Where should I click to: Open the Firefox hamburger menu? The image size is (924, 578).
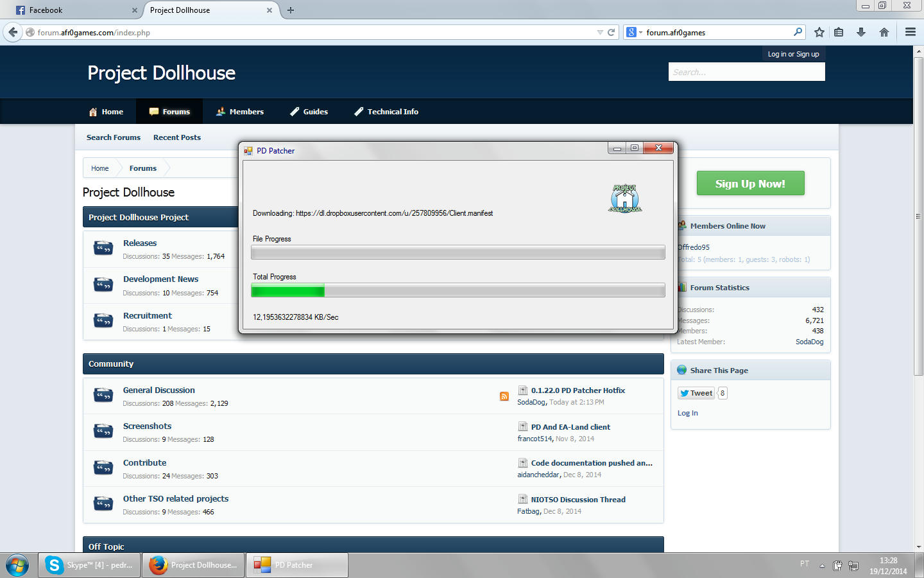tap(911, 32)
